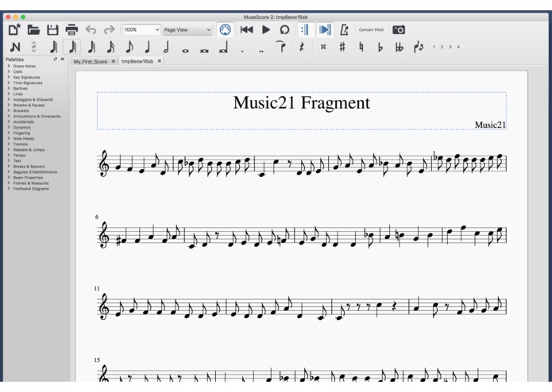Start playback with the Play button
Viewport: 552px width, 392px height.
[266, 30]
